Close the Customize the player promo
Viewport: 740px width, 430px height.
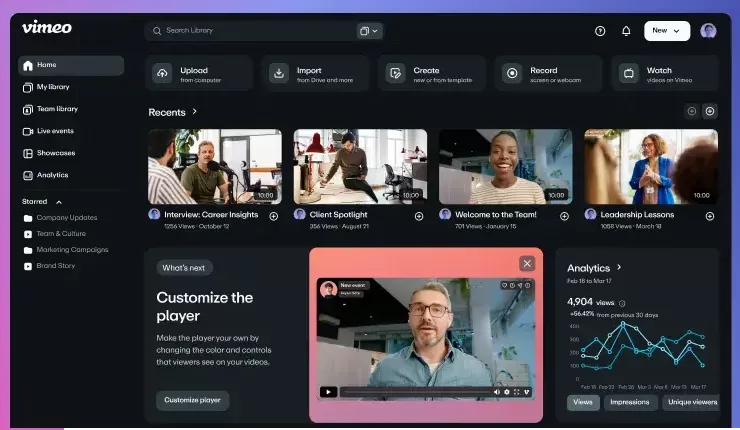(527, 263)
